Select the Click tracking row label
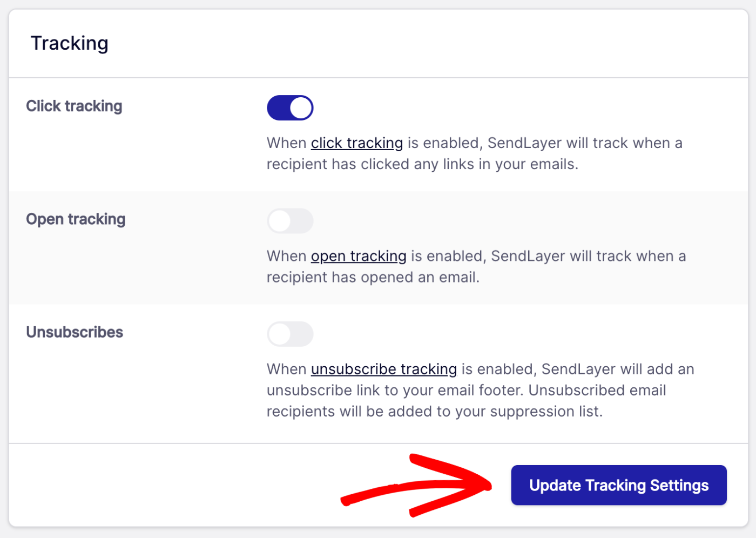The width and height of the screenshot is (756, 538). coord(74,106)
